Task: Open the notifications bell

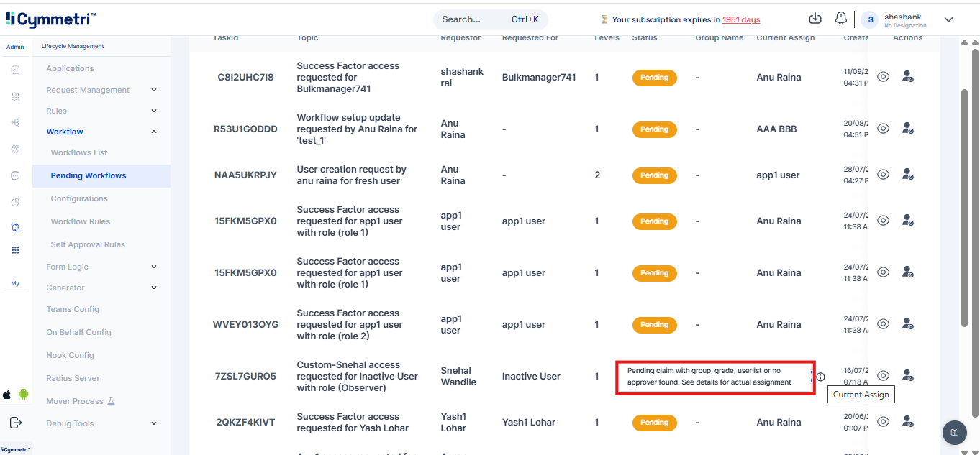Action: 840,19
